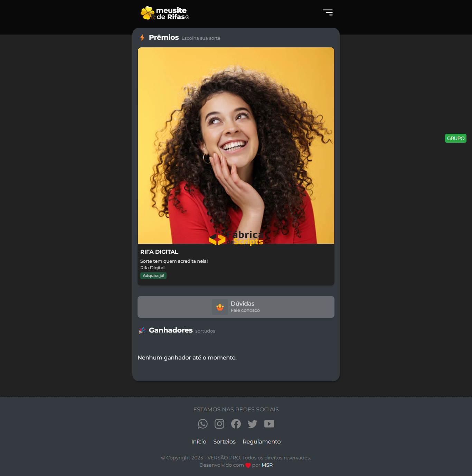Open the raffle prize photo thumbnail
Viewport: 472px width, 476px height.
click(236, 145)
